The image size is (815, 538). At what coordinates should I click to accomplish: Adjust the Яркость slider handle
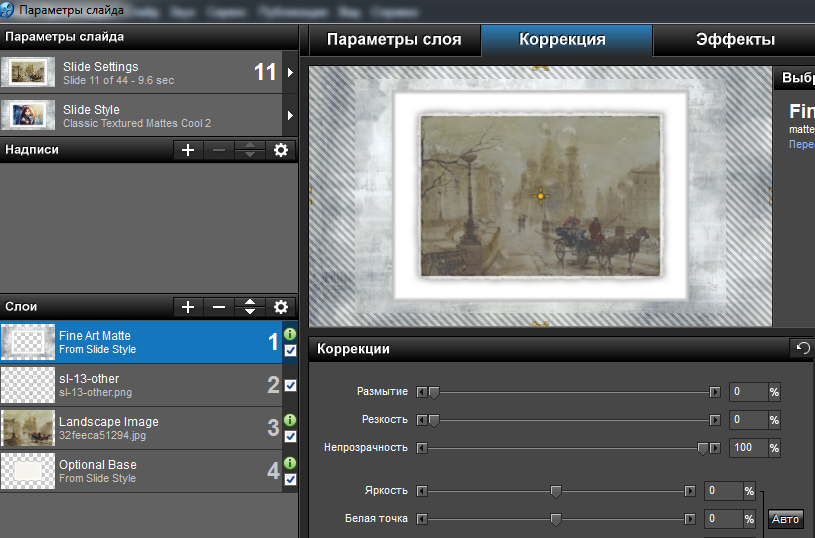pos(556,492)
